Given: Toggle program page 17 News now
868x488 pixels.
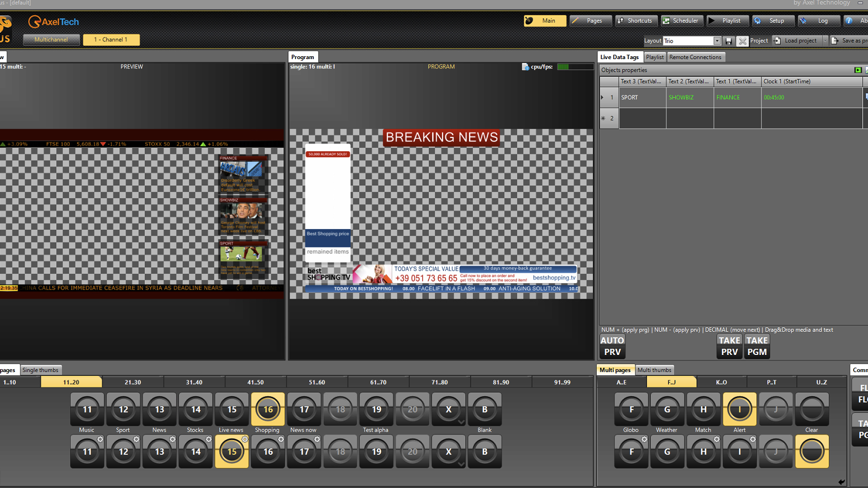Looking at the screenshot, I should click(x=304, y=410).
